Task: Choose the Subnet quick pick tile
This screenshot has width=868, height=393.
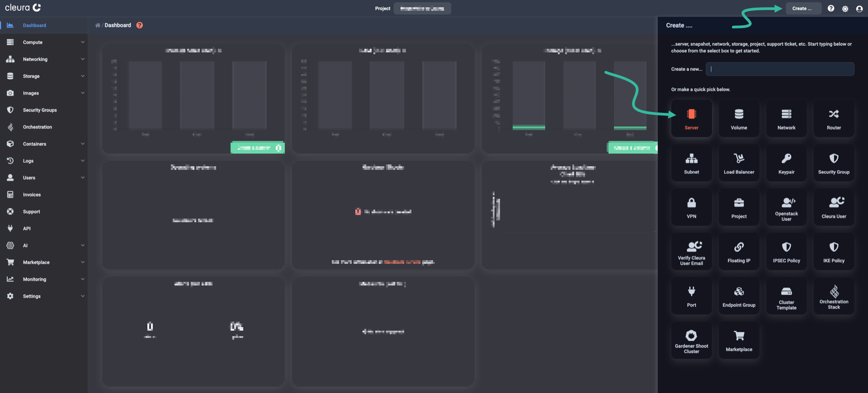Action: pyautogui.click(x=691, y=163)
